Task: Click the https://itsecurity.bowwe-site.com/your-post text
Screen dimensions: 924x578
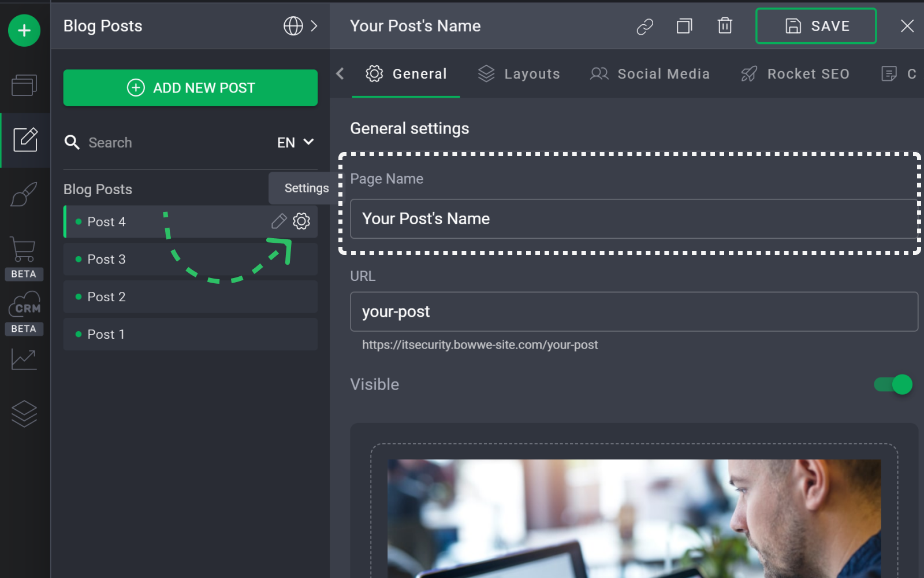Action: pyautogui.click(x=480, y=345)
